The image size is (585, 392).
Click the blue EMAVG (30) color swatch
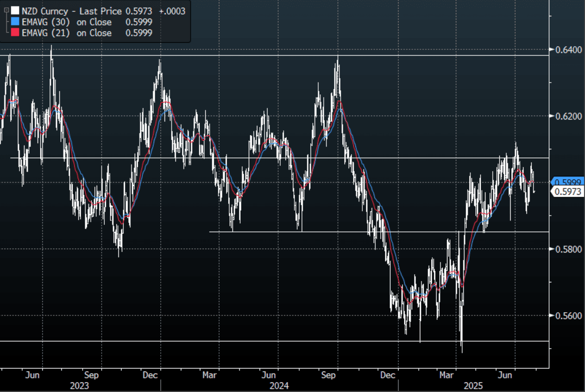tap(15, 22)
